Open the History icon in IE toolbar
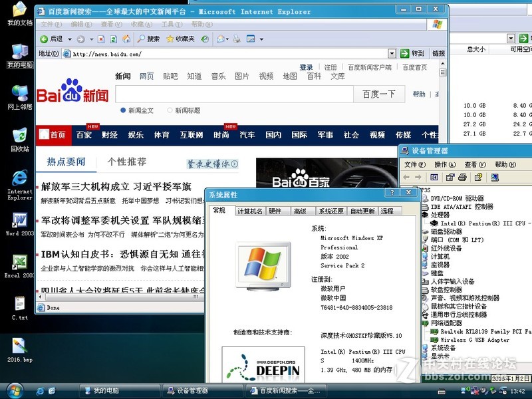 coord(205,39)
